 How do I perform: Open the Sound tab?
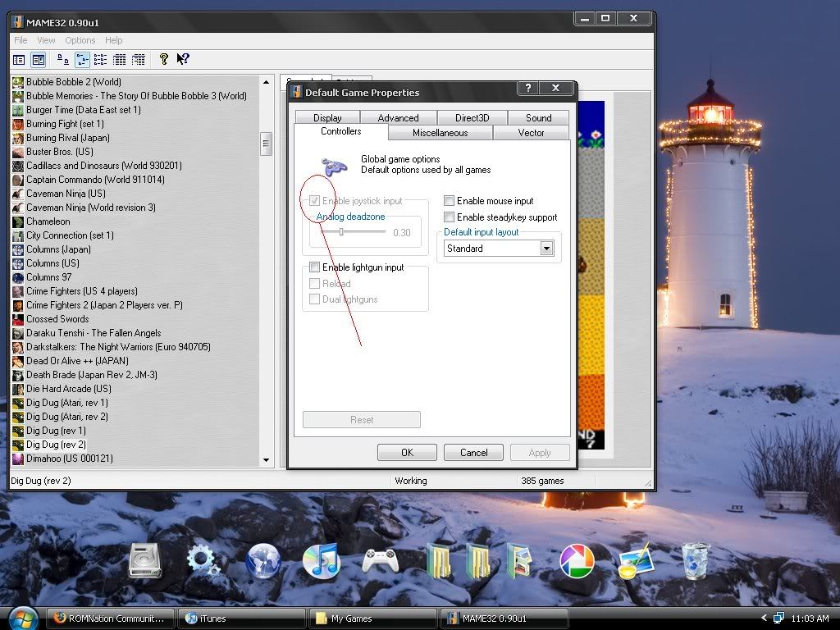coord(538,118)
